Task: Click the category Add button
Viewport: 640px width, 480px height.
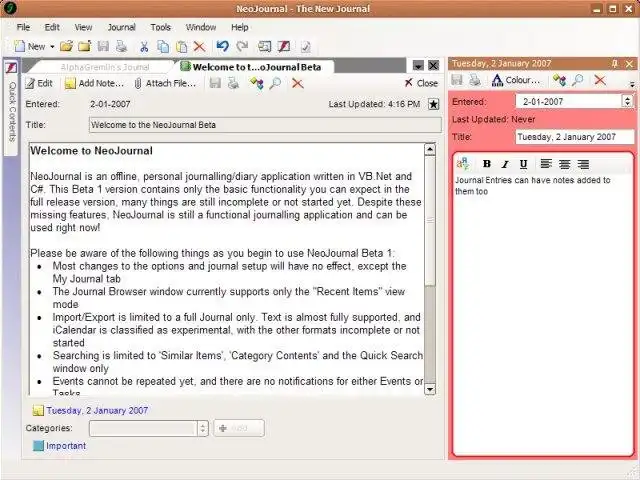Action: click(239, 428)
